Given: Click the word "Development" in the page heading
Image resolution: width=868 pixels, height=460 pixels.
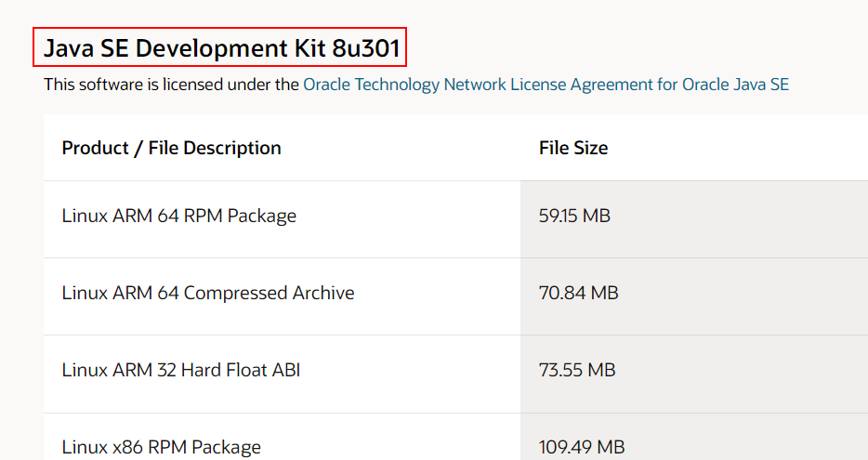Looking at the screenshot, I should tap(212, 48).
